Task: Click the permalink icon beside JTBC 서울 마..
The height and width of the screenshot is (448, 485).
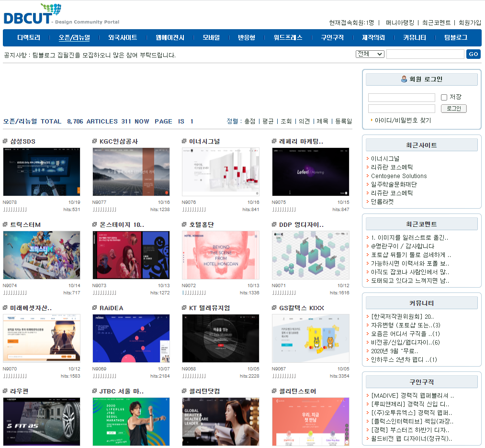Action: (94, 391)
